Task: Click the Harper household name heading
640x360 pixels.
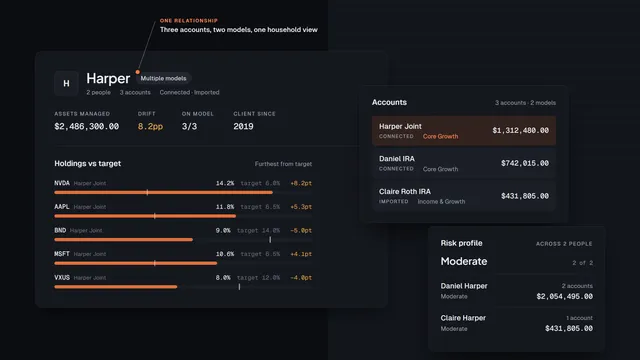Action: [108, 78]
